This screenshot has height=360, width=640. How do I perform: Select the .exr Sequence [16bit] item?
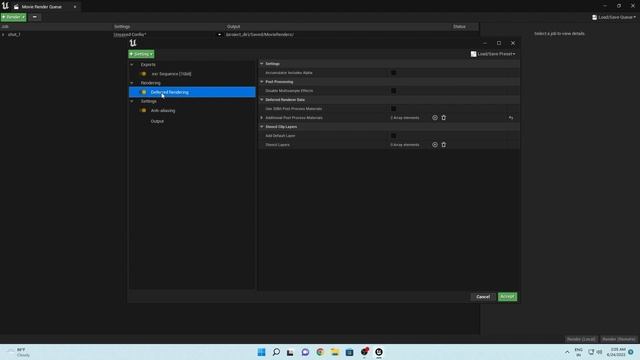pyautogui.click(x=171, y=74)
